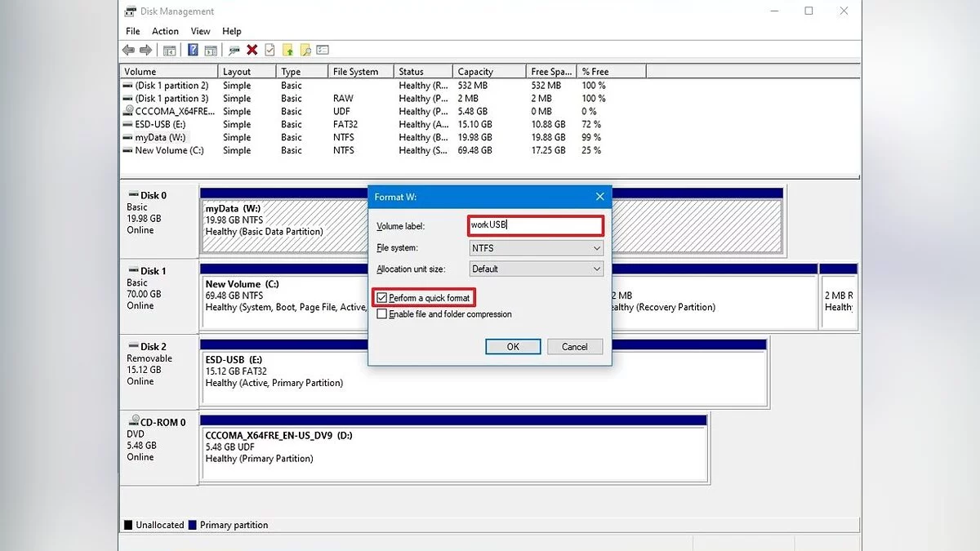Click the Volume label text field
Image resolution: width=980 pixels, height=551 pixels.
coord(536,225)
